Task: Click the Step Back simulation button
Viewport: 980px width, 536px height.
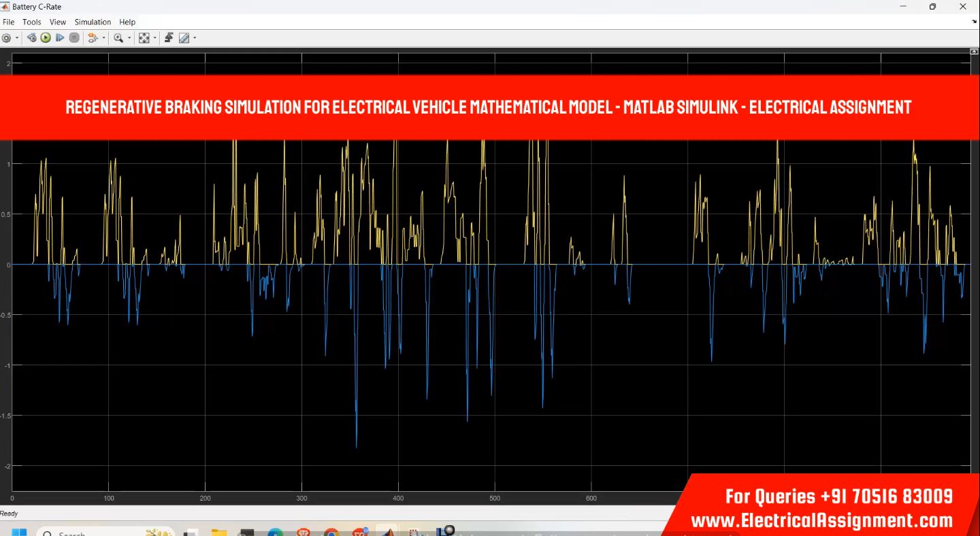Action: [31, 38]
